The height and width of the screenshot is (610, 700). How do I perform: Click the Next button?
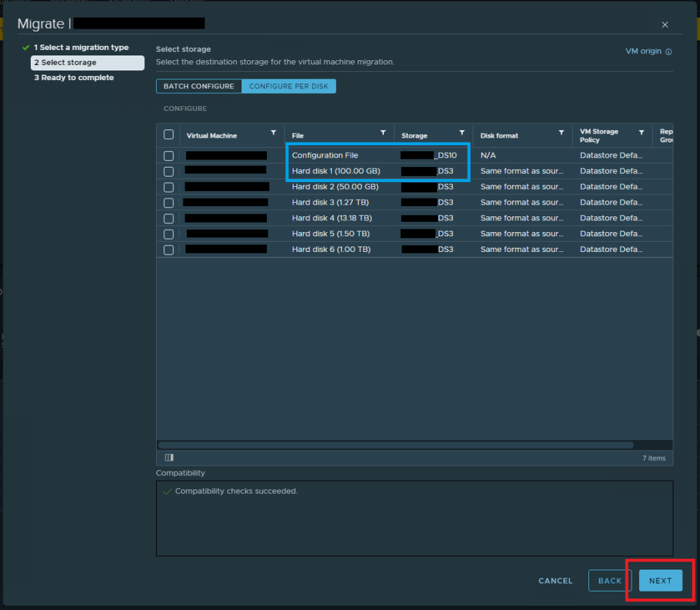coord(660,581)
